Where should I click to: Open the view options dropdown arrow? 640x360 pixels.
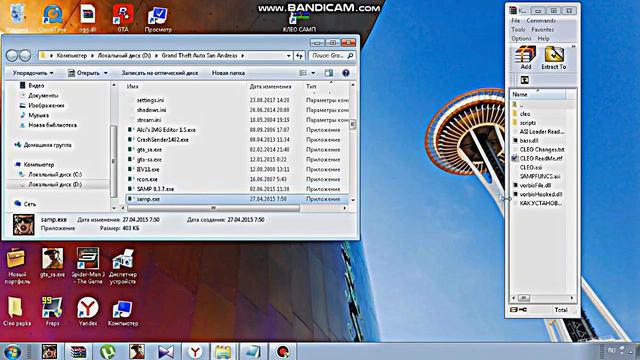click(313, 73)
